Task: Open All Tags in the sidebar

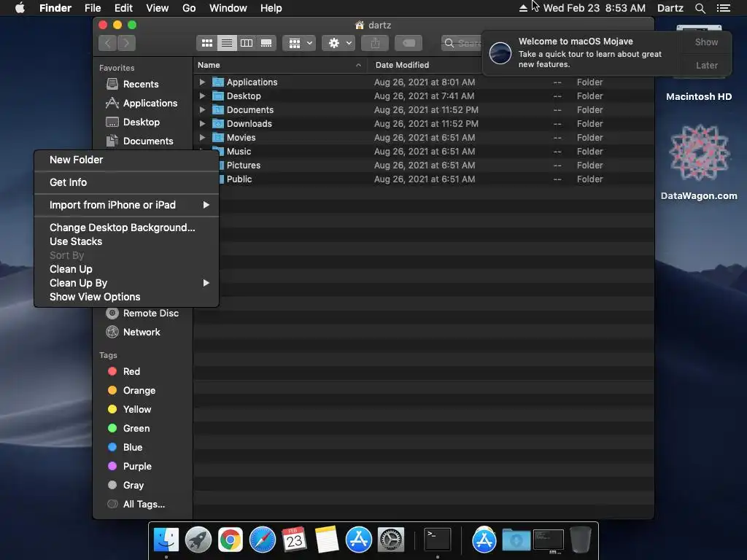Action: click(136, 505)
